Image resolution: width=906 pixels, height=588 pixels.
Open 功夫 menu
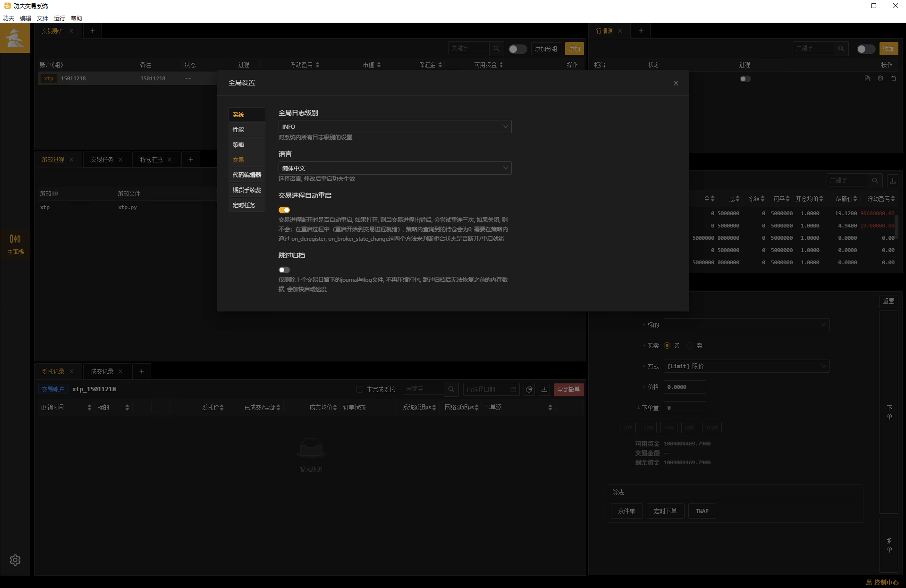coord(8,18)
